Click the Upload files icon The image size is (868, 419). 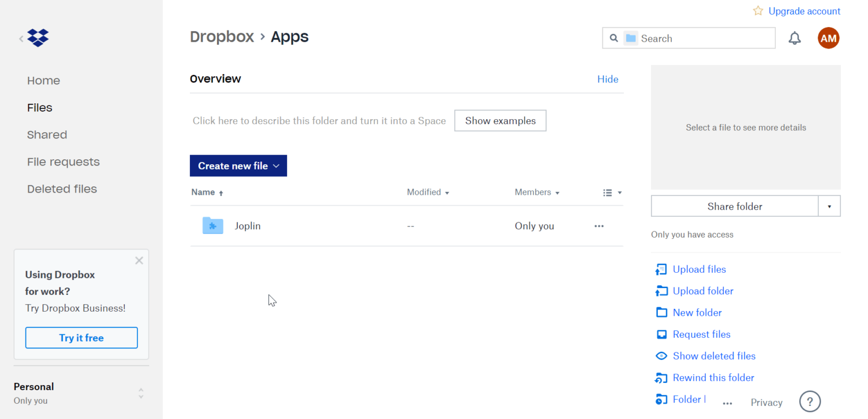(661, 269)
